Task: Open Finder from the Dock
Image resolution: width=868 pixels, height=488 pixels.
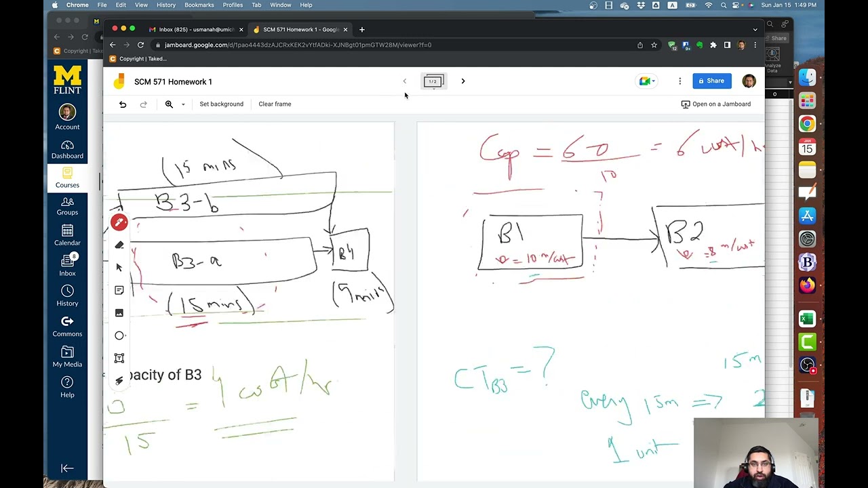Action: point(807,77)
